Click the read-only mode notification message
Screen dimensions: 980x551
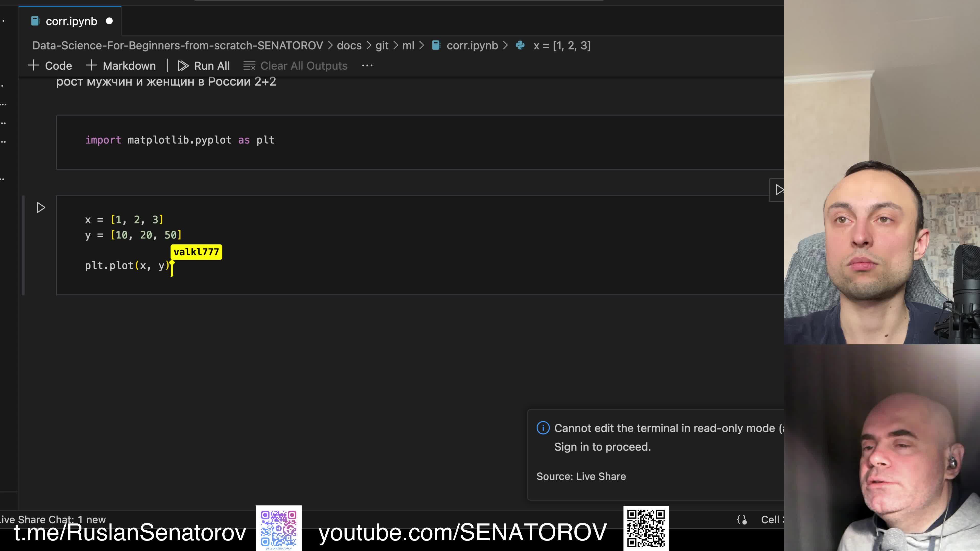coord(669,437)
